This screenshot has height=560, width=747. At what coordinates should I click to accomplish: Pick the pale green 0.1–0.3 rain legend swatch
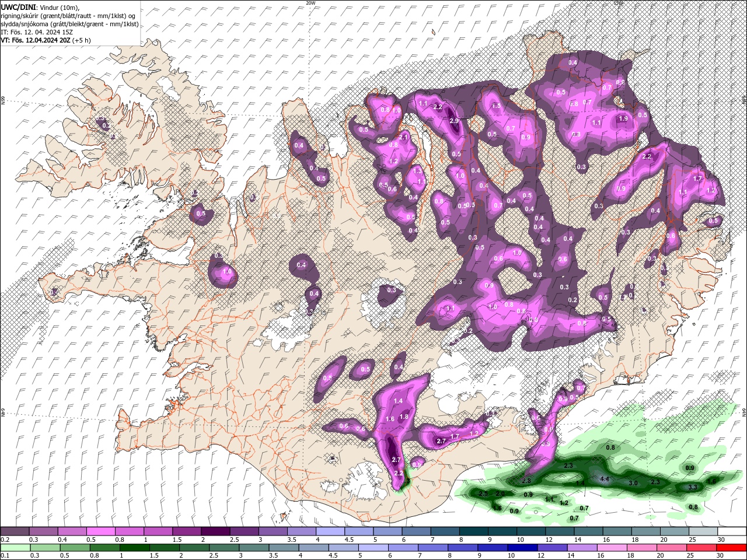tap(15, 548)
